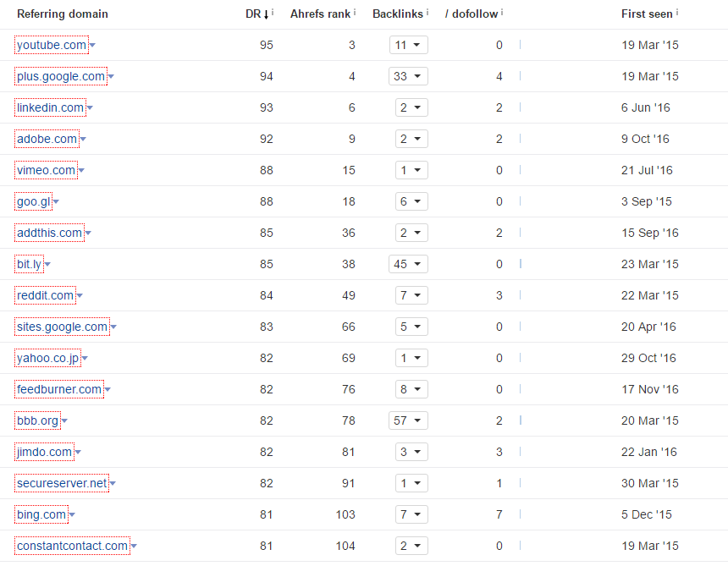The height and width of the screenshot is (566, 728).
Task: Open sites.google.com domain link
Action: click(x=62, y=327)
